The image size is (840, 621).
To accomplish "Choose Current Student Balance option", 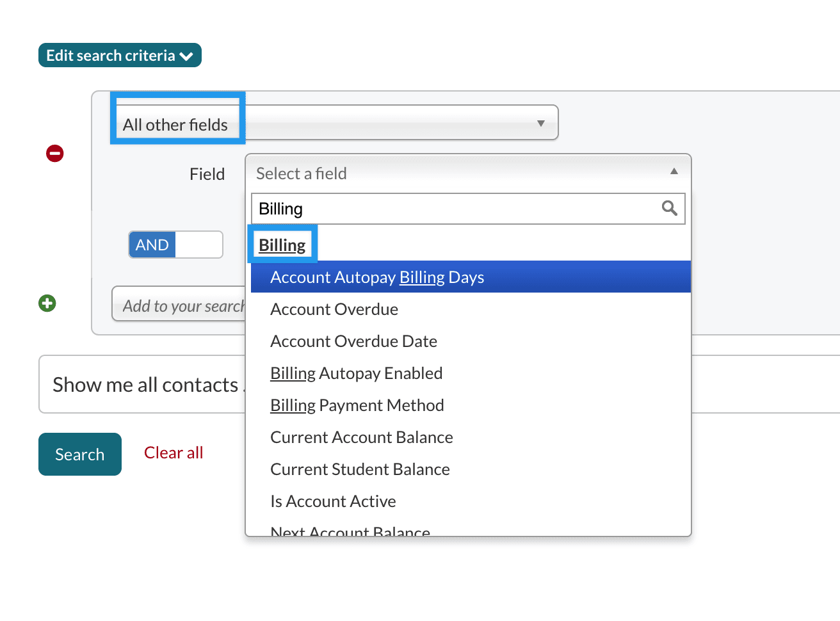I will (x=360, y=469).
